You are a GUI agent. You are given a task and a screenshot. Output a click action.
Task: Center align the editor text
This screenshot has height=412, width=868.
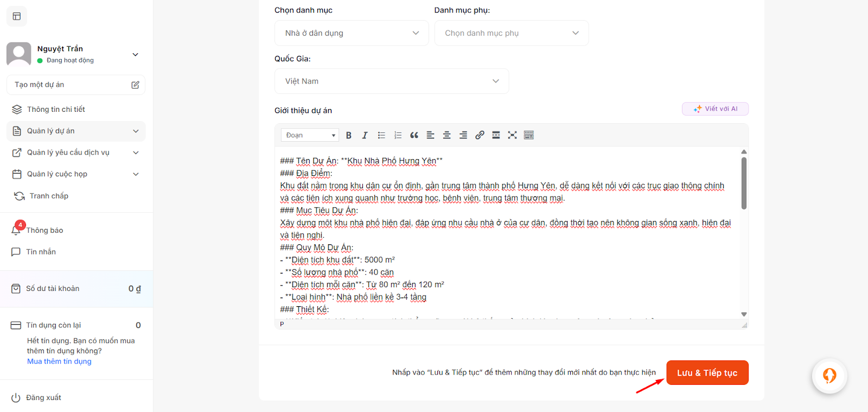click(446, 135)
